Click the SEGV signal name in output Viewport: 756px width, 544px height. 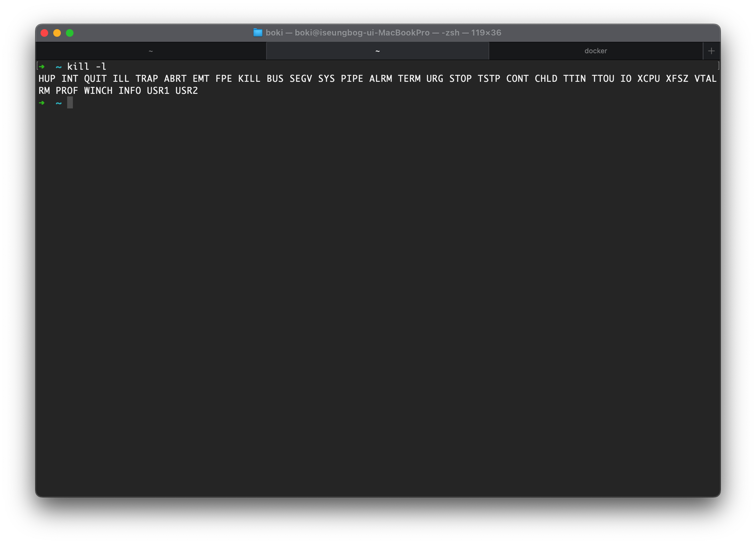pos(300,79)
